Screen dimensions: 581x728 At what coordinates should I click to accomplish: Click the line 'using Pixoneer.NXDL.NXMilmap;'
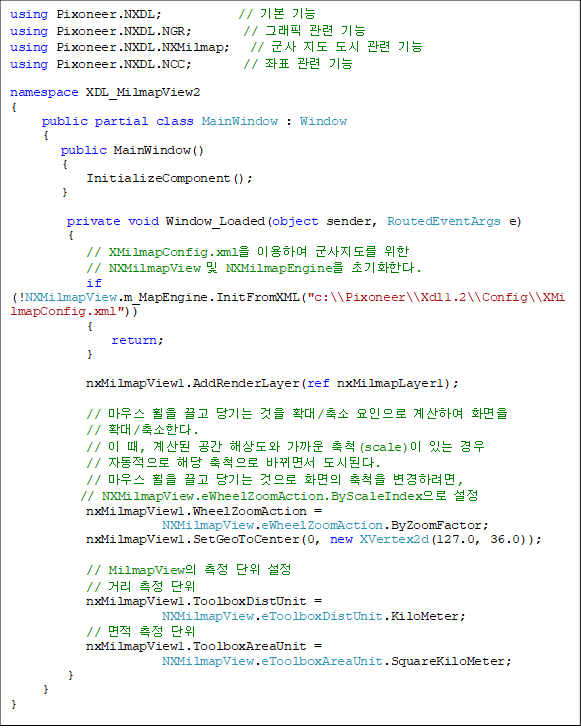[x=120, y=47]
